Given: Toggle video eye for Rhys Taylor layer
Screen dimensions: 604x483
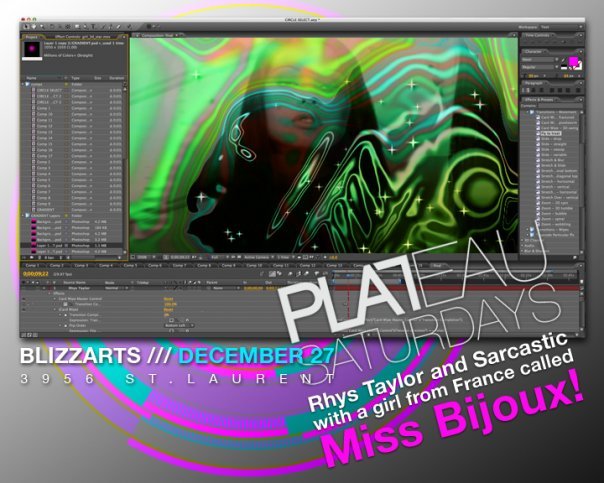Looking at the screenshot, I should point(24,288).
